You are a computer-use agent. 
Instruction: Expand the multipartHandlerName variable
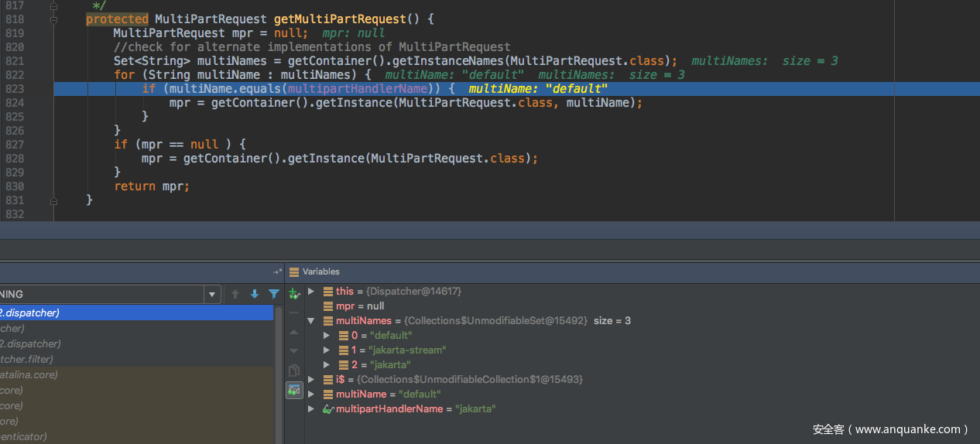311,409
